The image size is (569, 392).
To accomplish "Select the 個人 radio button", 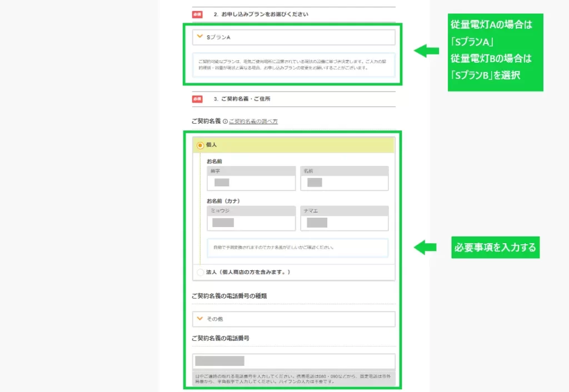I will tap(200, 145).
